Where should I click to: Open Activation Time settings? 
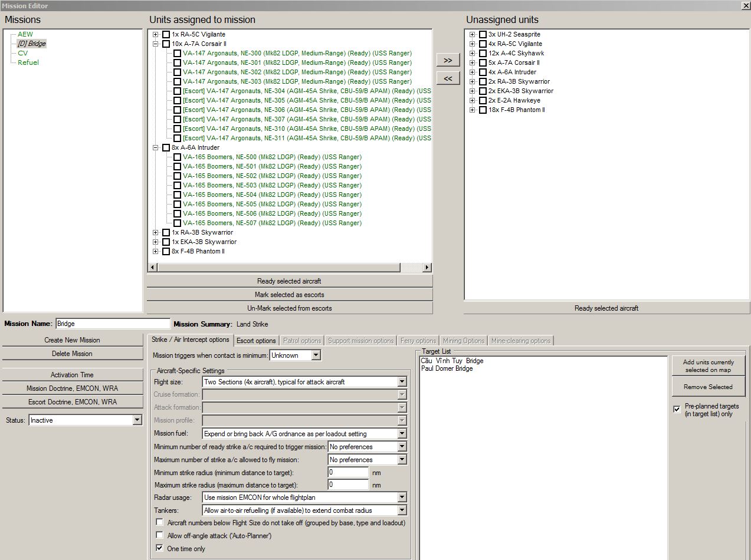pos(73,375)
